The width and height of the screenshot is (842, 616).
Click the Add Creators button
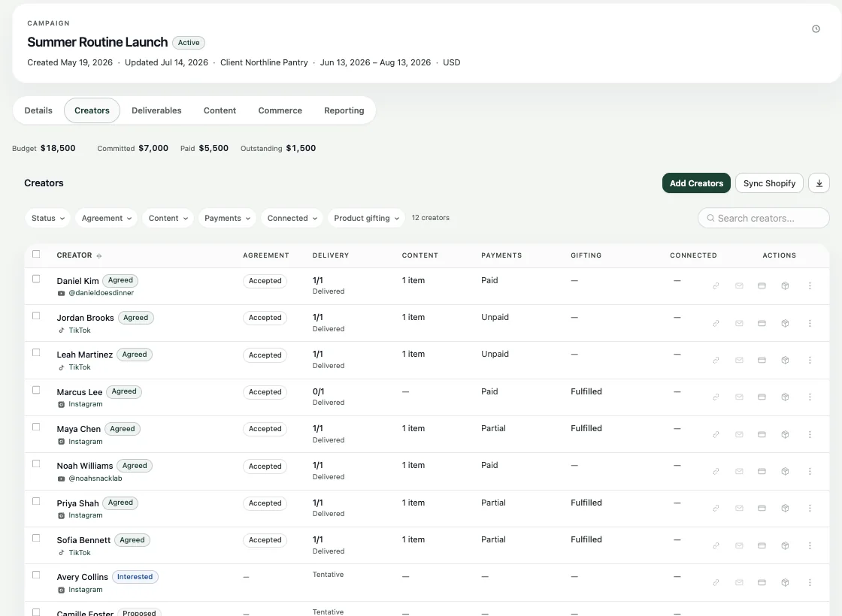(x=696, y=183)
